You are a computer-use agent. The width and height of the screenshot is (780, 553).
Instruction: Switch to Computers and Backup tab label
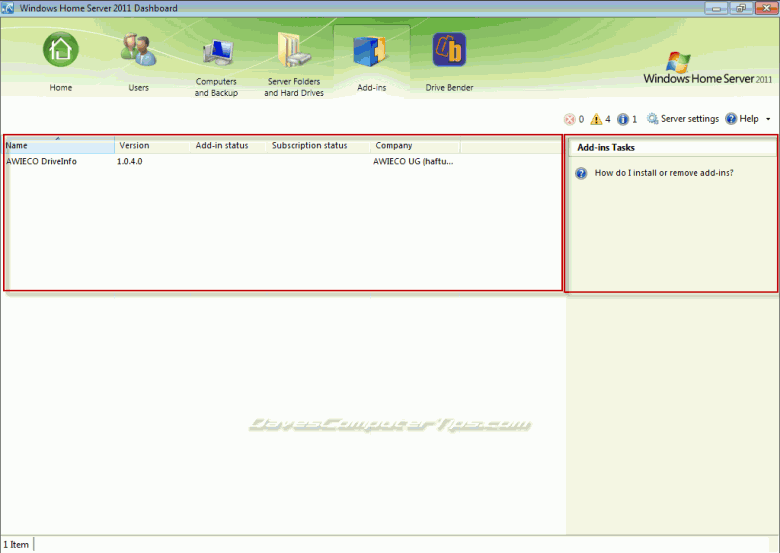(x=216, y=87)
